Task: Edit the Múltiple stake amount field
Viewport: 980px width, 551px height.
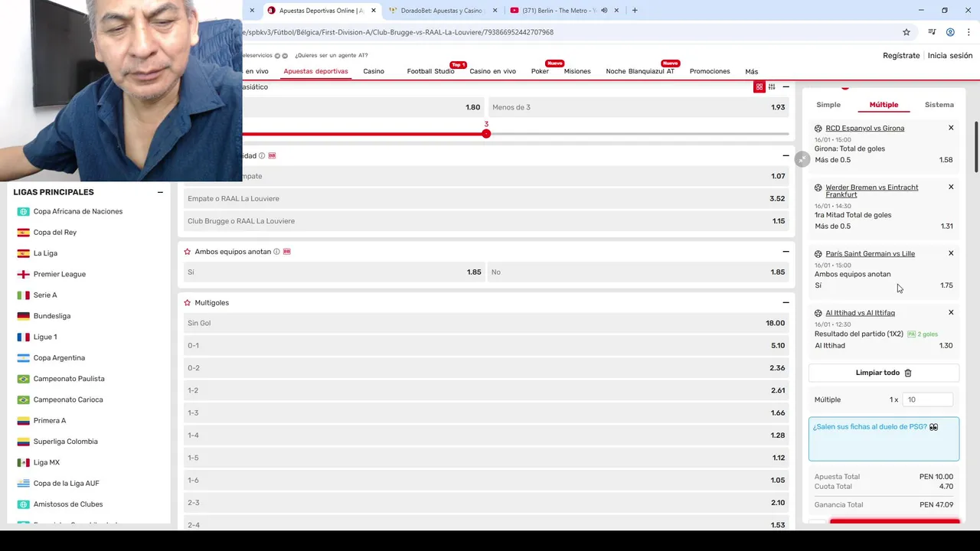Action: click(x=928, y=399)
